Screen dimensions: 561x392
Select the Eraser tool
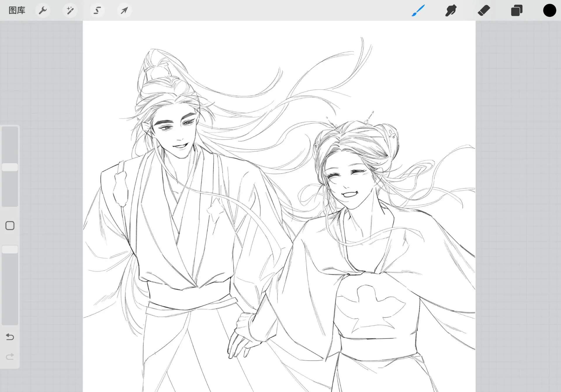point(484,11)
